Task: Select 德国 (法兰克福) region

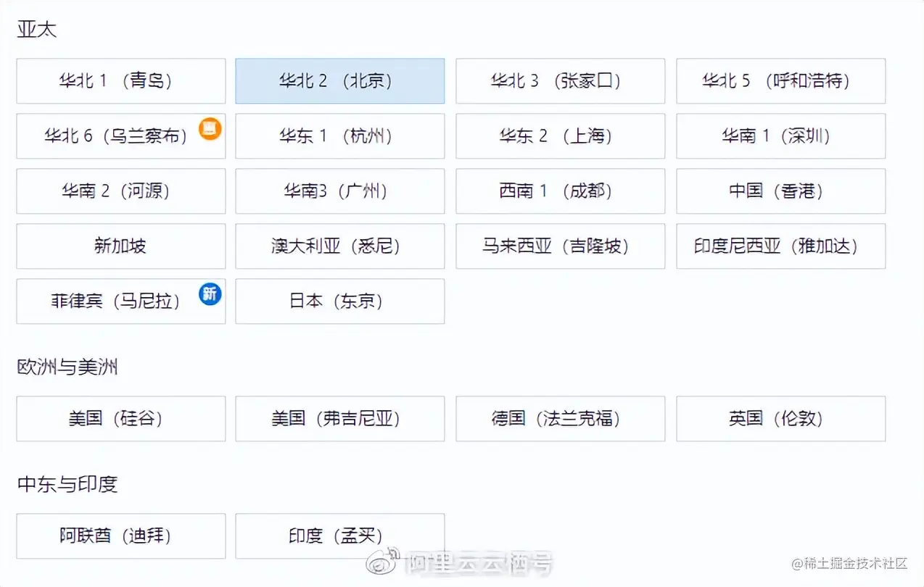Action: (x=560, y=419)
